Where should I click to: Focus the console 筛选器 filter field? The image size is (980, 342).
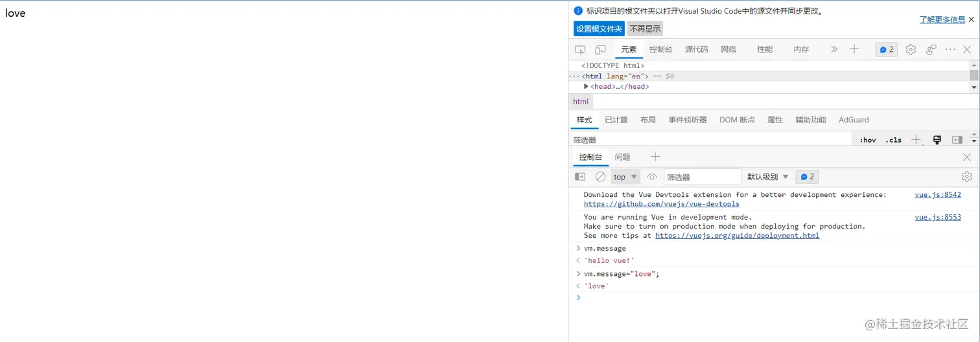[x=703, y=177]
